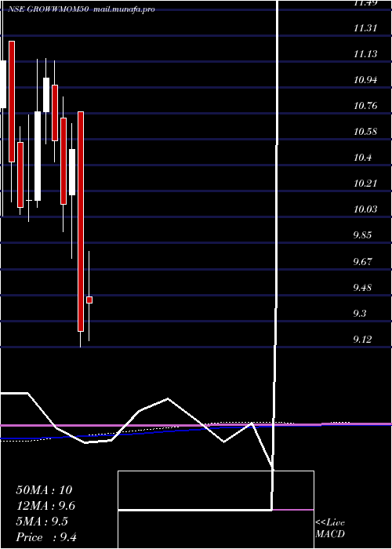Image resolution: width=392 pixels, height=549 pixels.
Task: Click the 10.21 price axis label
Action: tap(365, 184)
